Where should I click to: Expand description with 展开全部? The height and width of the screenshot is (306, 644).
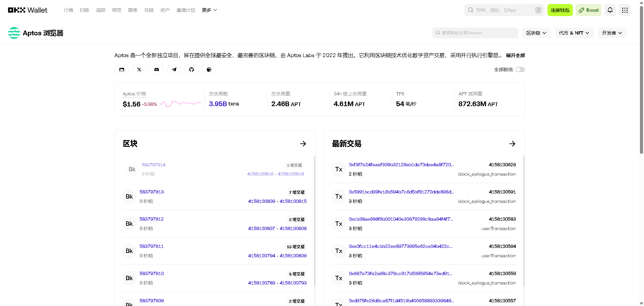[x=515, y=55]
